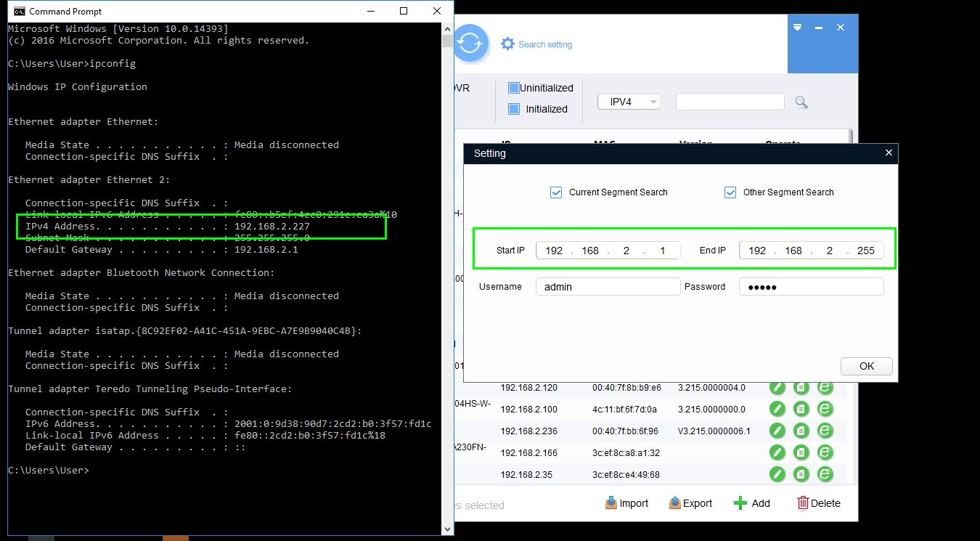Click the "Ethernet adapter Ethernet 2:" heading
Screen dimensions: 980x541
click(x=89, y=180)
